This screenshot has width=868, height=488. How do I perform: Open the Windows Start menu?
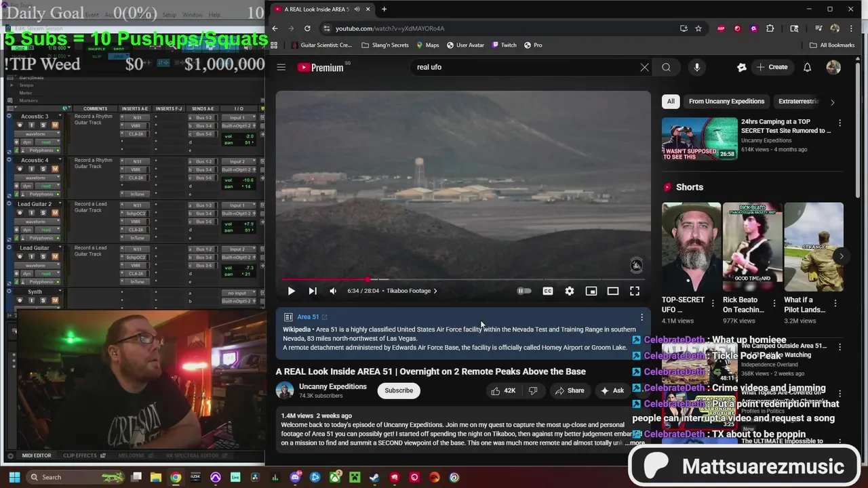tap(14, 477)
